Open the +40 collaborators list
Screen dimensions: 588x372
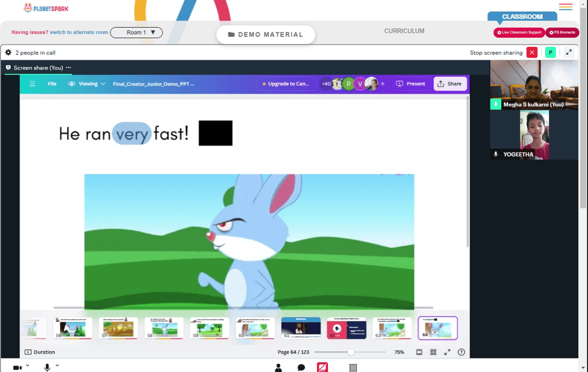326,84
